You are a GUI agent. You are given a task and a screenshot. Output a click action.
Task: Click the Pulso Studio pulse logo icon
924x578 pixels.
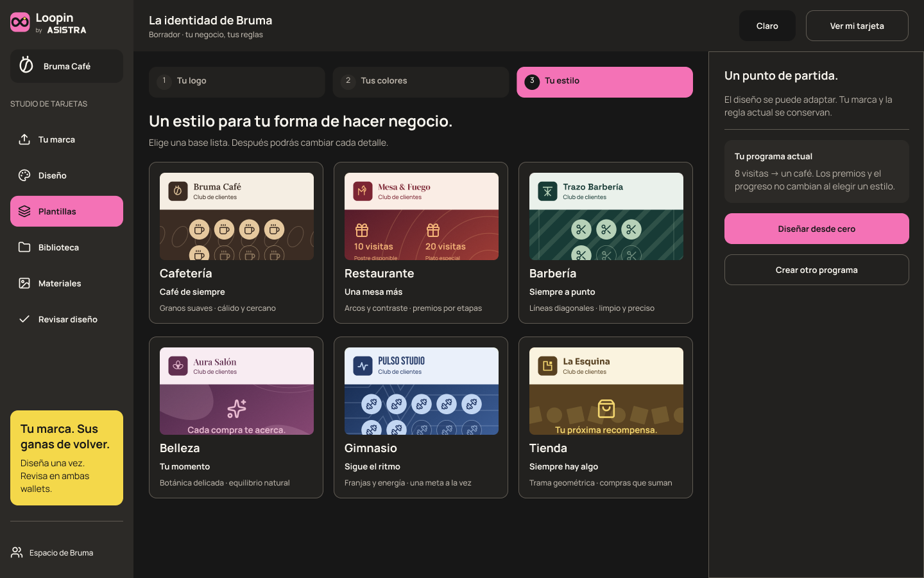[x=363, y=366]
